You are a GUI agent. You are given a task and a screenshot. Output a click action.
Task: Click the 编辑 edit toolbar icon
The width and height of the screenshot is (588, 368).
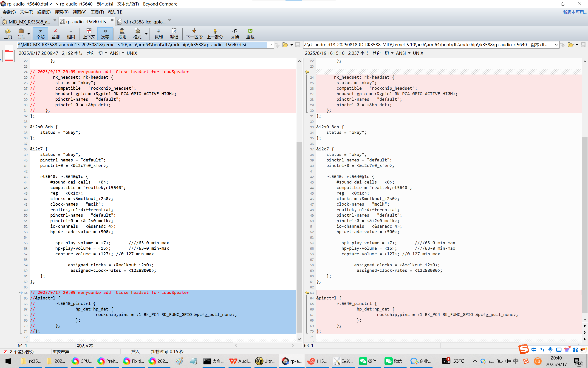pyautogui.click(x=174, y=34)
